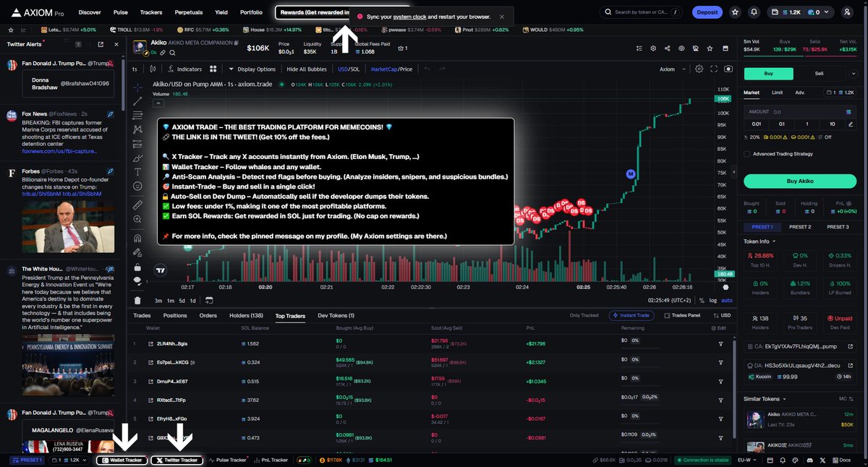Open the watchlist star icon in top navigation
The height and width of the screenshot is (467, 868).
coord(735,12)
